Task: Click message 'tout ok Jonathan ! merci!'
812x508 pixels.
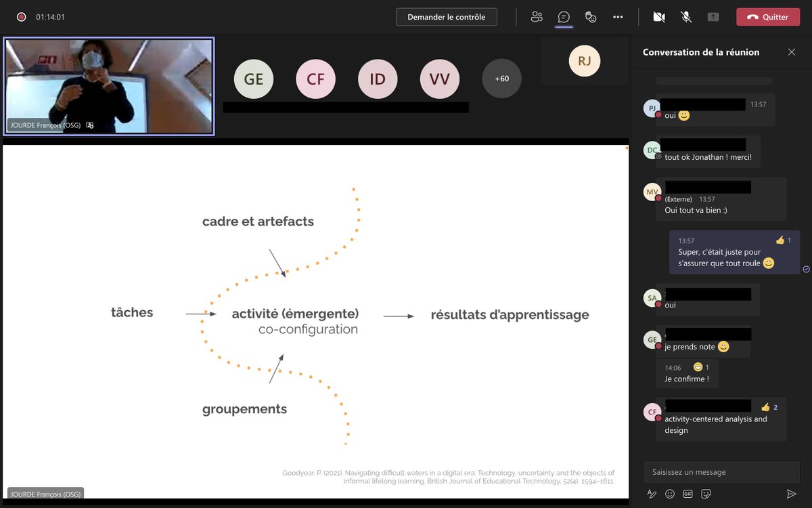Action: point(708,156)
